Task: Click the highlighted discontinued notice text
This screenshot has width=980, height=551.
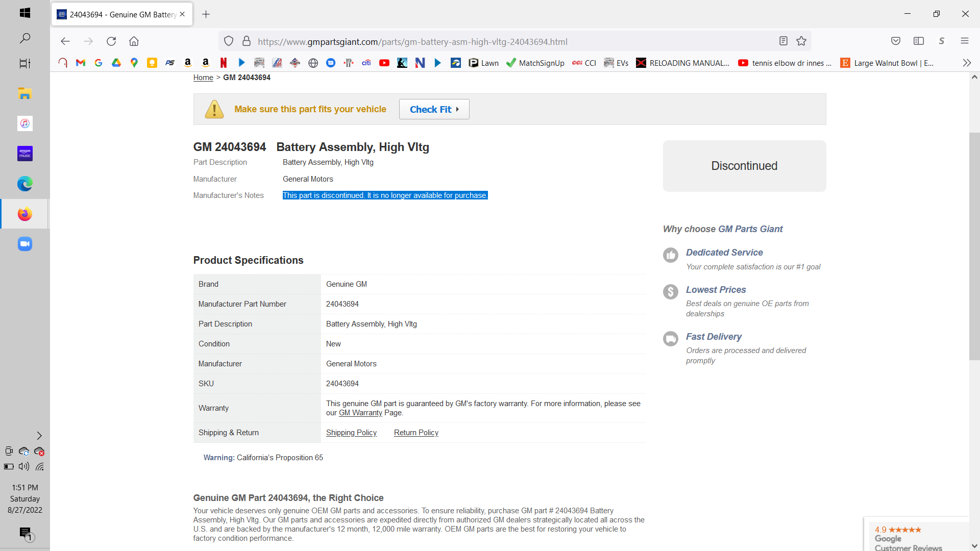Action: tap(385, 195)
